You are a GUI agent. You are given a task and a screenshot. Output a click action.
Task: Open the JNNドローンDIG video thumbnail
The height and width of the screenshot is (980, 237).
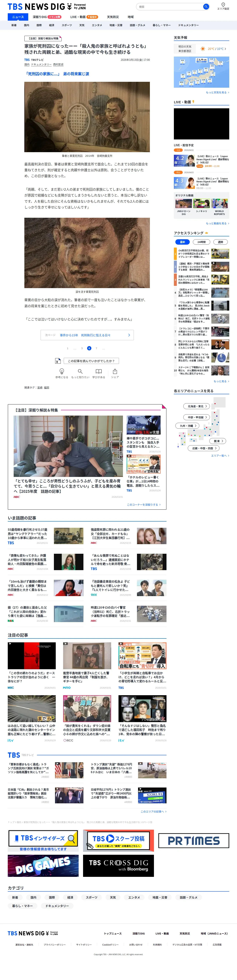(x=184, y=203)
